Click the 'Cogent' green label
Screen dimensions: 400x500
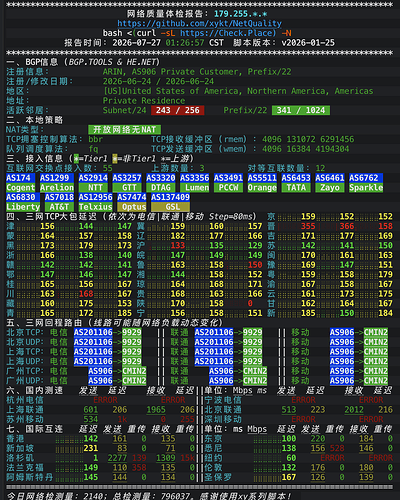pos(21,188)
